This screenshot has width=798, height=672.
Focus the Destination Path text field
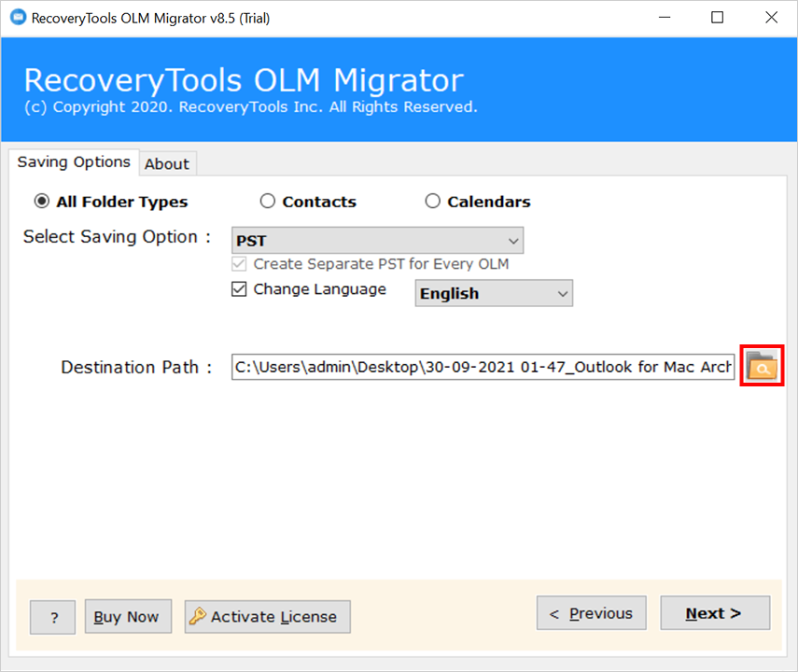(483, 367)
